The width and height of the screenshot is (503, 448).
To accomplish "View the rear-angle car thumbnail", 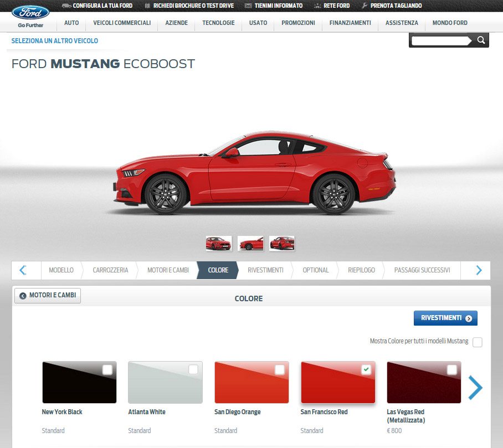I will [281, 244].
